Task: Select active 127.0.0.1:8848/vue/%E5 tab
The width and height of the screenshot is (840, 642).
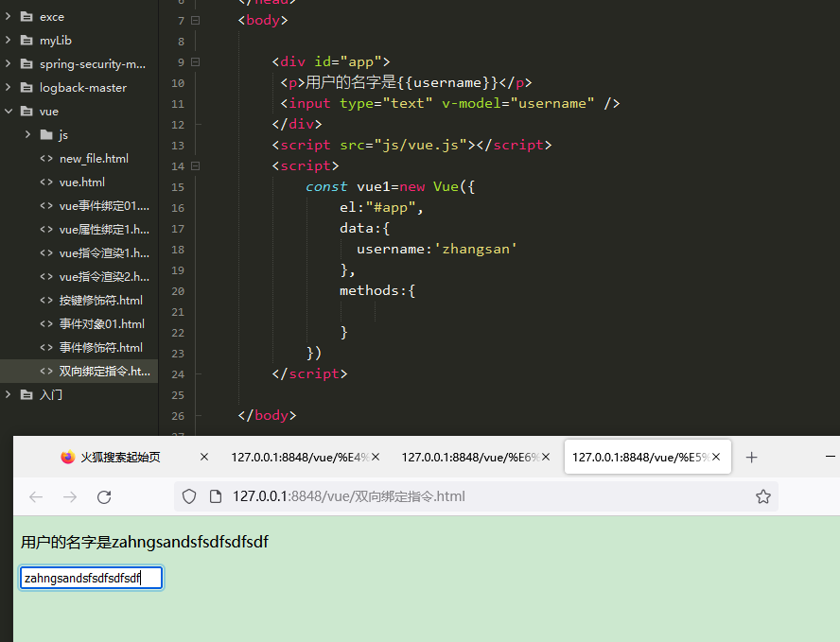Action: pyautogui.click(x=640, y=458)
